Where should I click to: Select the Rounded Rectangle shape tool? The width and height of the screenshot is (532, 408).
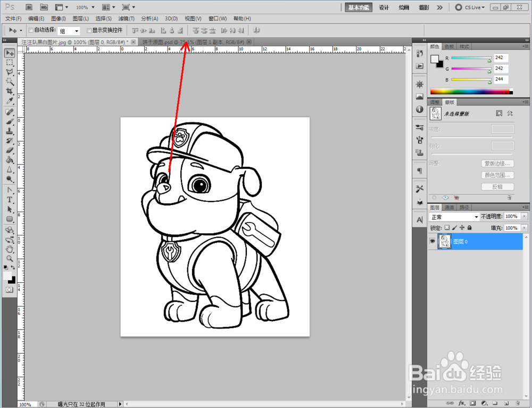10,219
